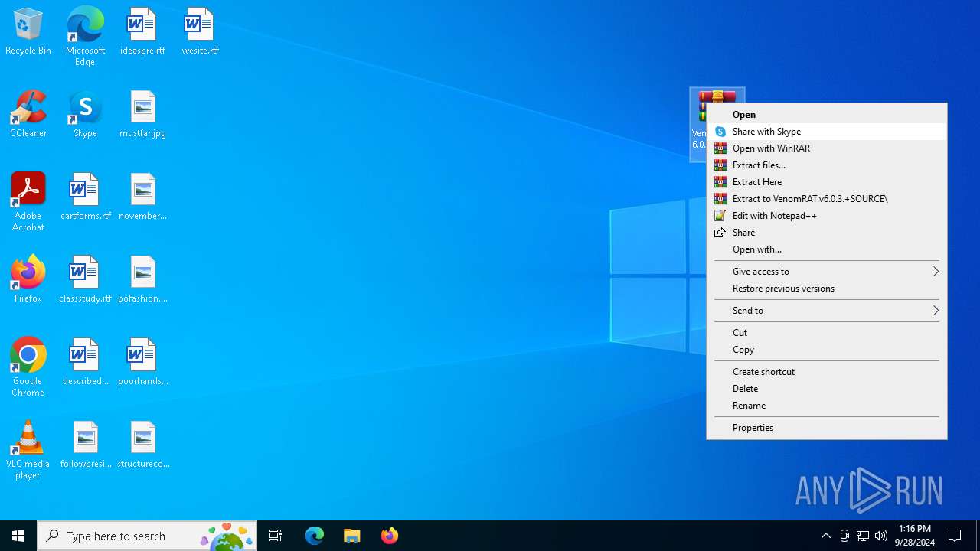The height and width of the screenshot is (551, 980).
Task: Open the network status tray icon
Action: pos(863,536)
